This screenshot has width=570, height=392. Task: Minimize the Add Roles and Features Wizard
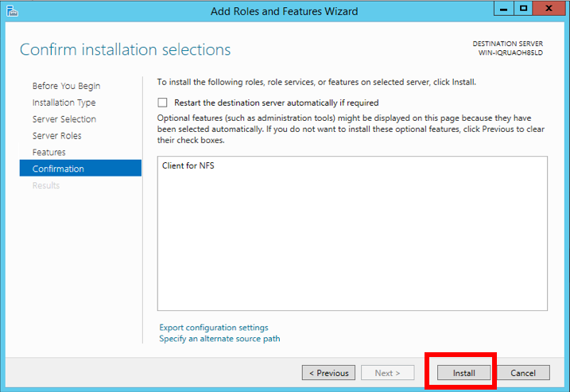(x=505, y=9)
